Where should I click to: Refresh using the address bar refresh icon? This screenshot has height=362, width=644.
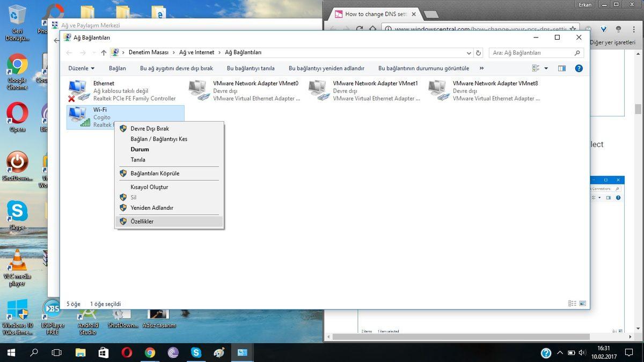[477, 52]
